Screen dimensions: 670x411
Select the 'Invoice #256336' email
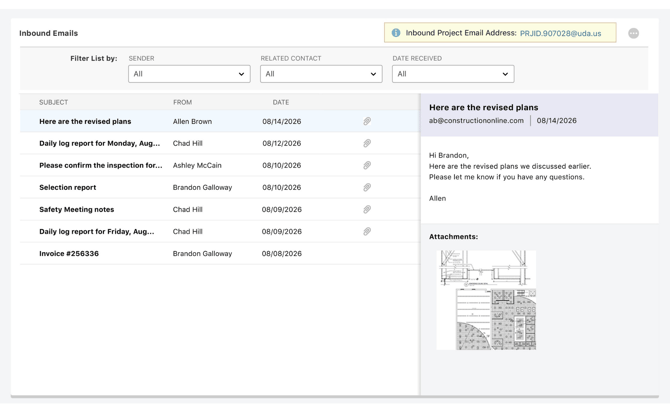[x=220, y=253]
